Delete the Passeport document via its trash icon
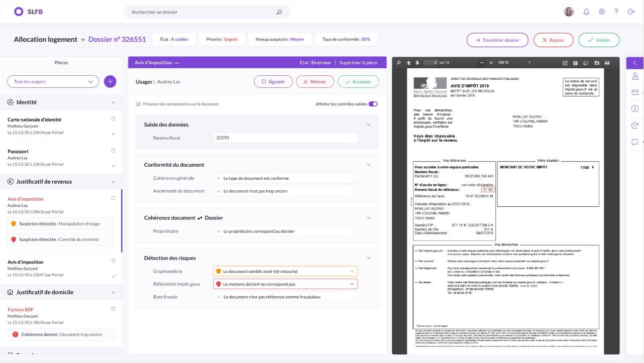Viewport: 644px width, 363px height. point(113,151)
